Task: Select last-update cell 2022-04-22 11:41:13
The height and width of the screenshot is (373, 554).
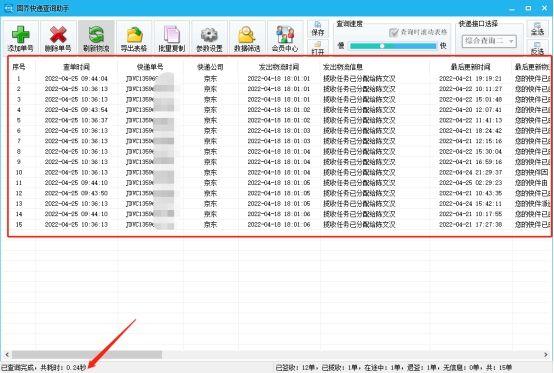Action: pos(470,120)
